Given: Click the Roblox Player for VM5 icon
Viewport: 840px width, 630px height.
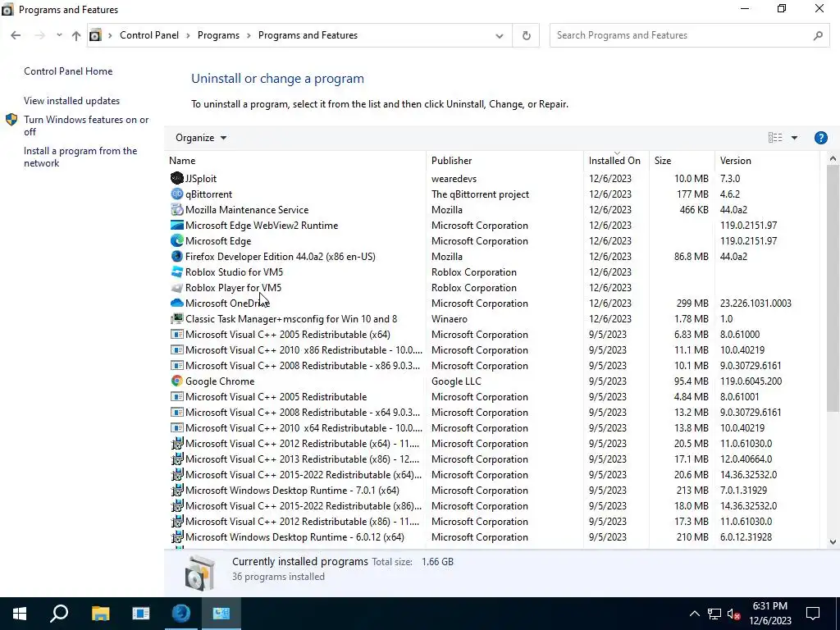Looking at the screenshot, I should (x=177, y=288).
